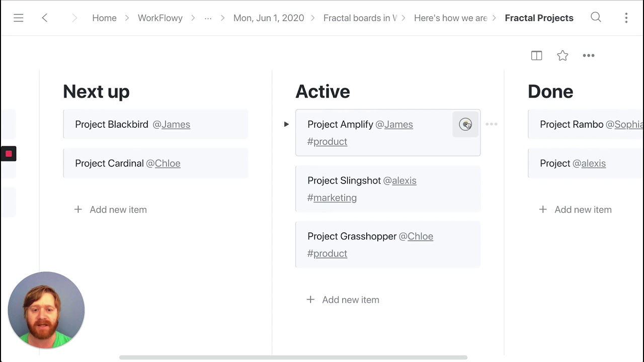The image size is (644, 362).
Task: Open the hamburger sidebar menu
Action: (19, 18)
